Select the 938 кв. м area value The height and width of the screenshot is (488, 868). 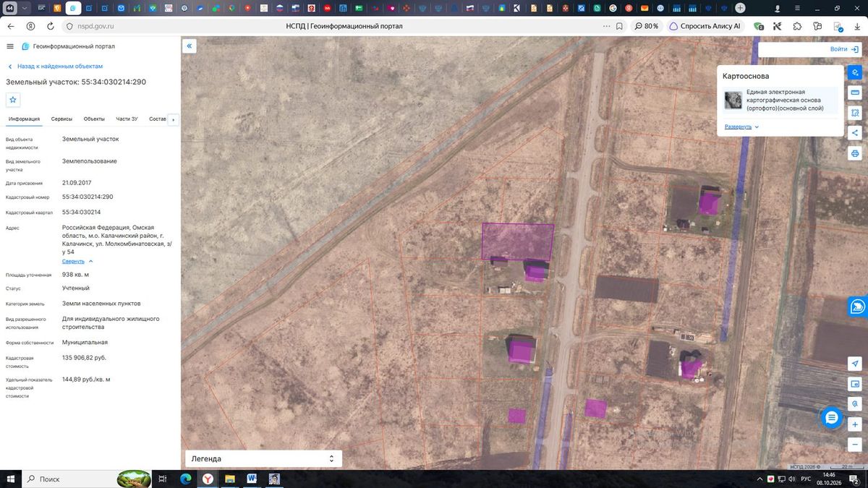coord(76,275)
